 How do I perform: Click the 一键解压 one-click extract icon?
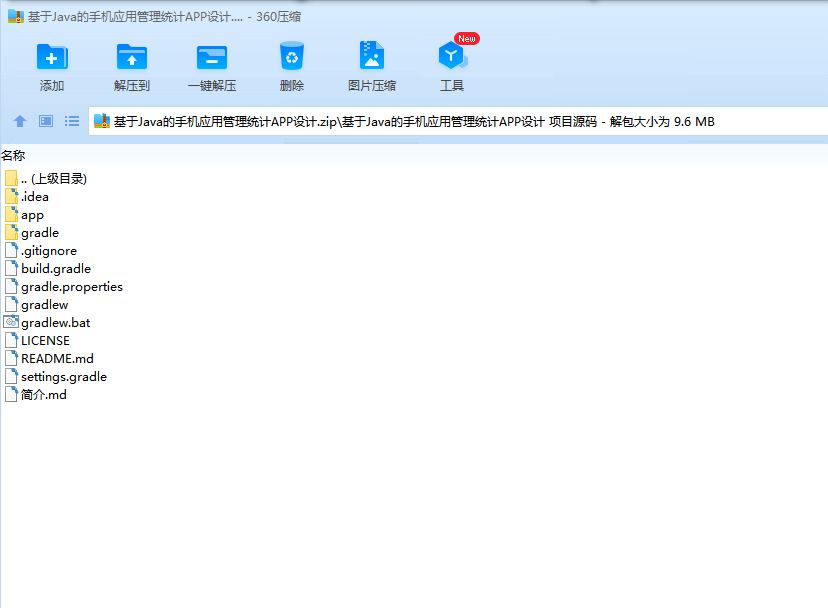pos(212,57)
